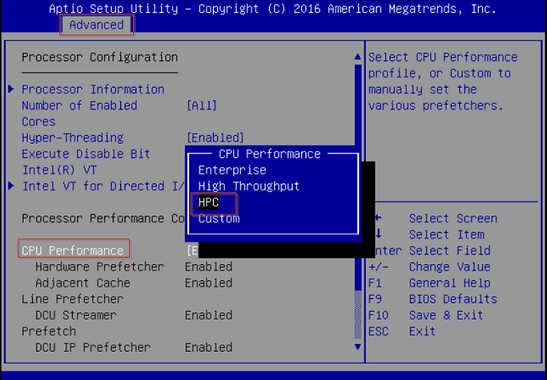Select the Hyper-Threading setting
Image resolution: width=547 pixels, height=380 pixels.
73,138
